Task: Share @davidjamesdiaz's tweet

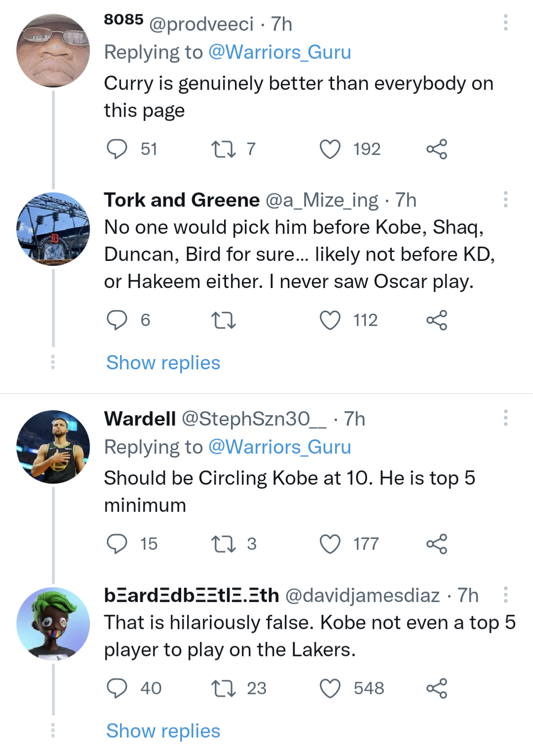Action: pos(438,688)
